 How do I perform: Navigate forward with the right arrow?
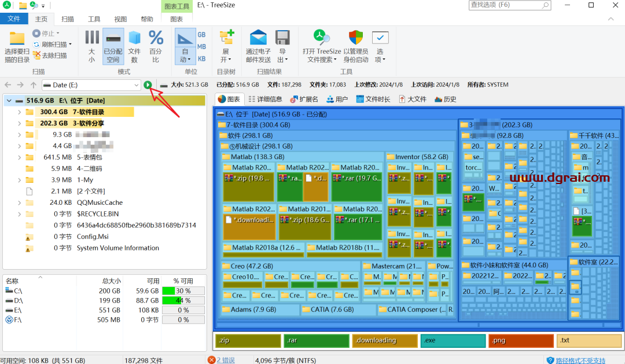point(20,84)
